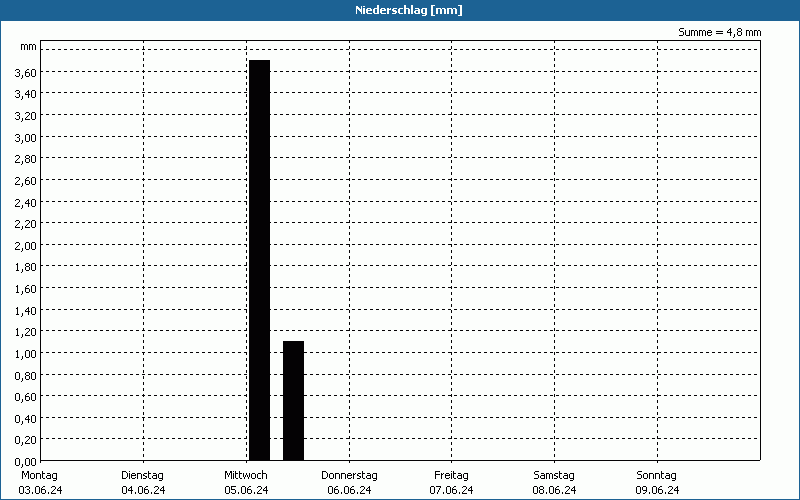
Task: Click the 1,80 y-axis value
Action: coord(26,267)
